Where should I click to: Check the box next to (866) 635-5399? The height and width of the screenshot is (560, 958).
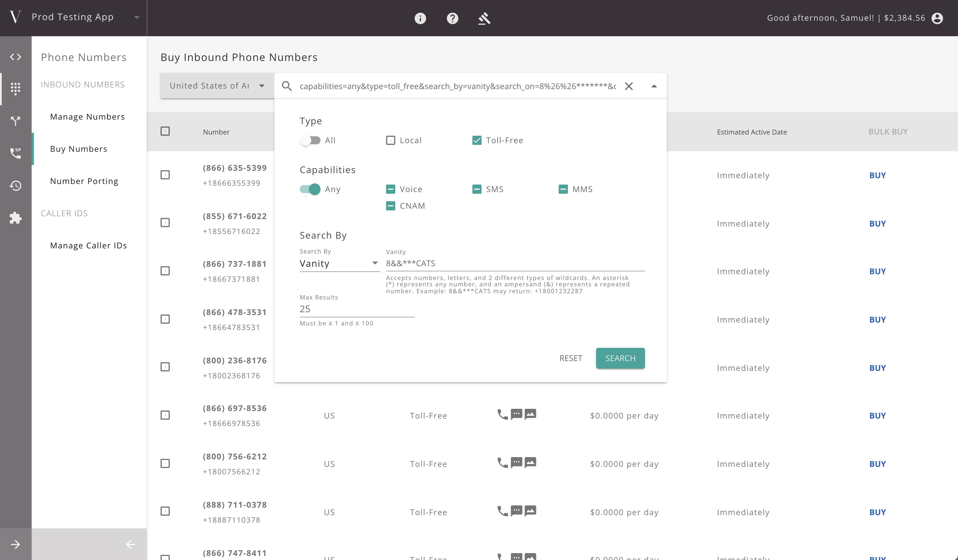[165, 175]
